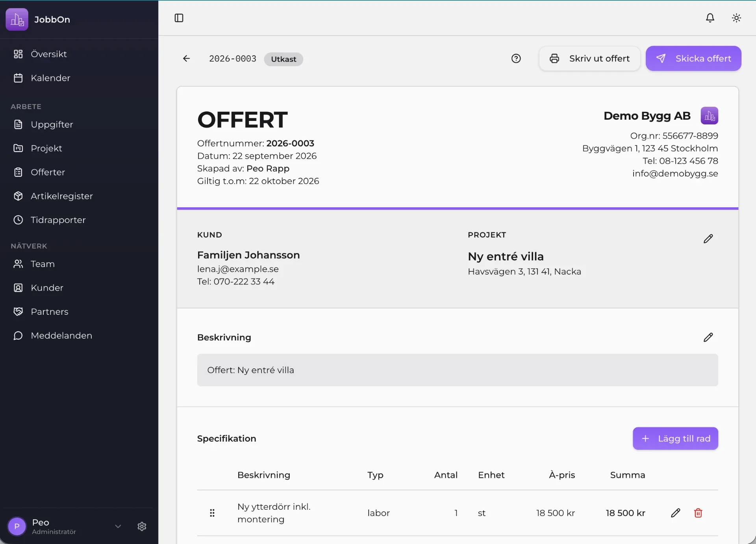Click the JobbOn logo icon

(x=17, y=19)
